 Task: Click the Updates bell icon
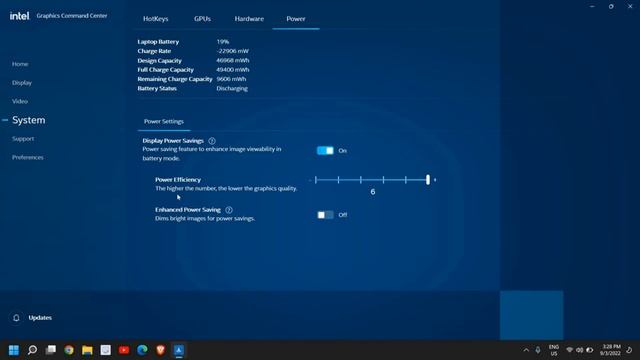point(16,318)
